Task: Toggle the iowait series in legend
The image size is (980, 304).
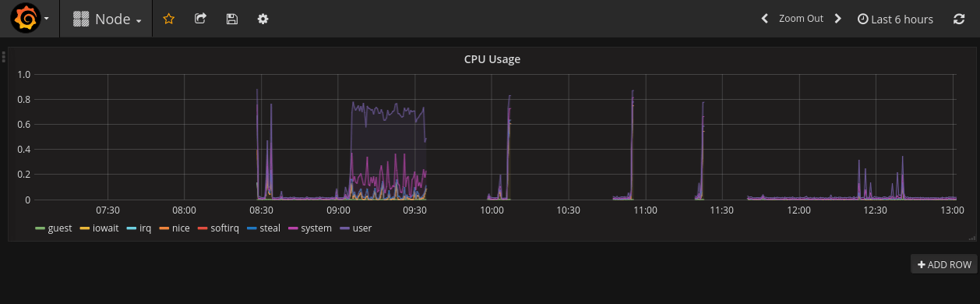Action: click(x=99, y=228)
